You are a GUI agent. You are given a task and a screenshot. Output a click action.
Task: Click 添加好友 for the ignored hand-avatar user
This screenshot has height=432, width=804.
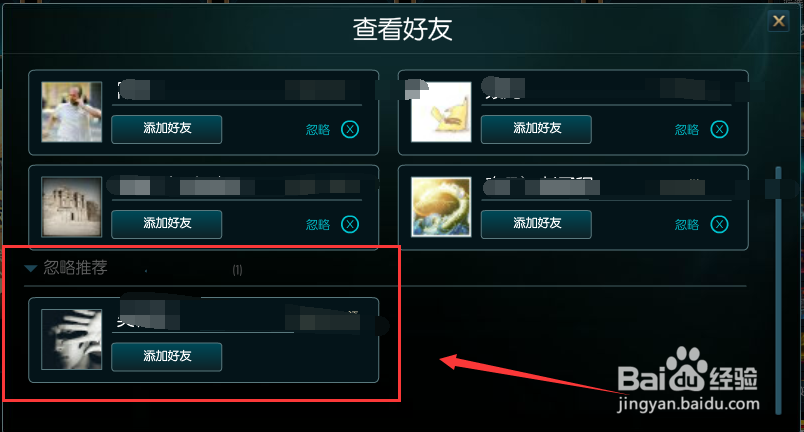[167, 357]
